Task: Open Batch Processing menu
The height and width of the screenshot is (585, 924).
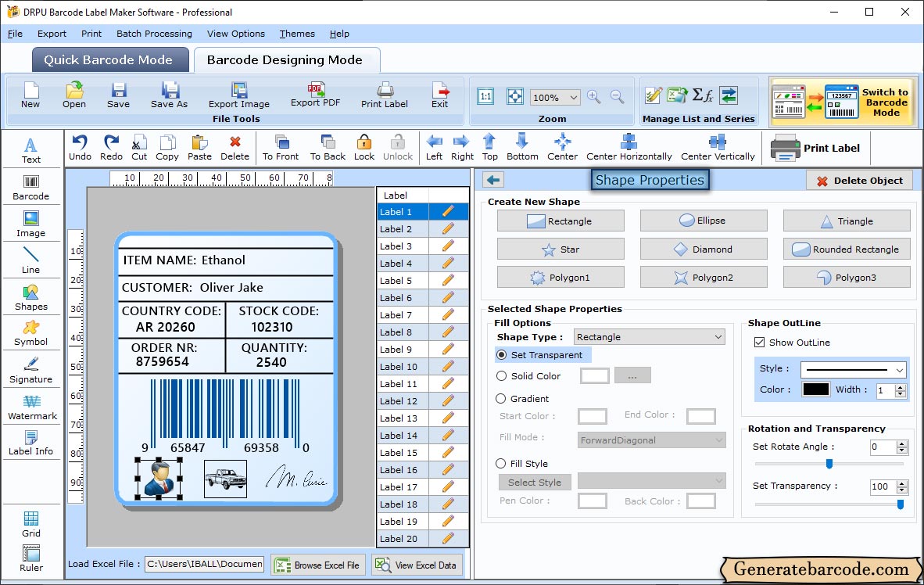Action: point(155,34)
